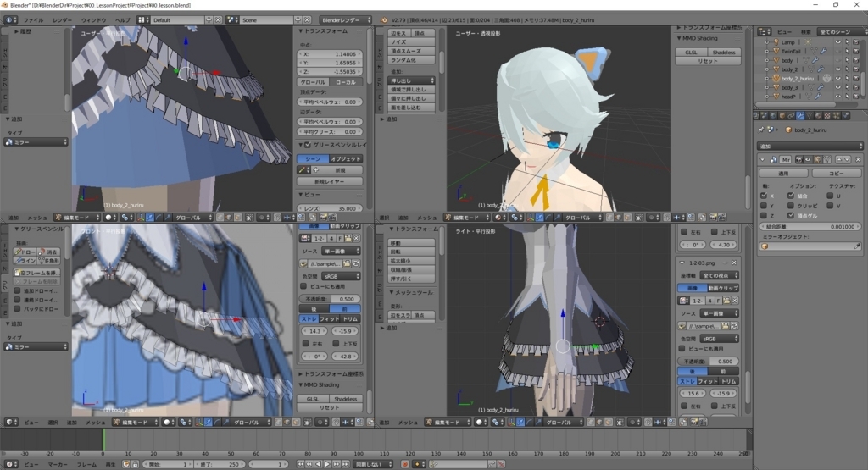This screenshot has width=868, height=470.
Task: Click eyedropper in ミラーオブジェクト field
Action: (x=858, y=246)
